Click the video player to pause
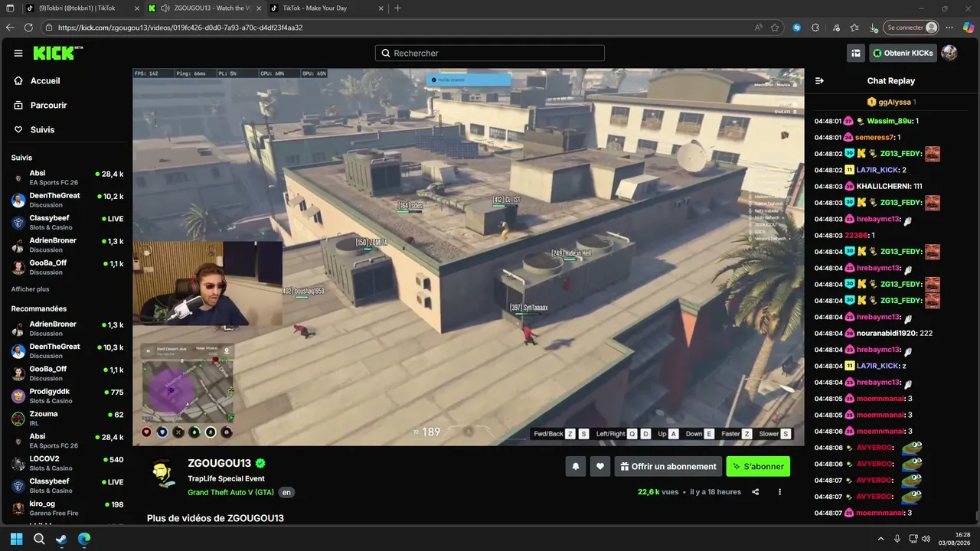980x551 pixels. [469, 257]
